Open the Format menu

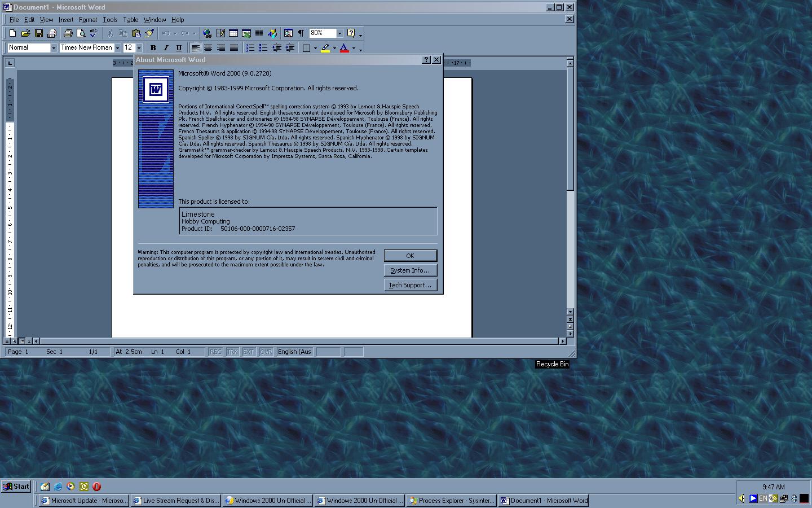[88, 20]
